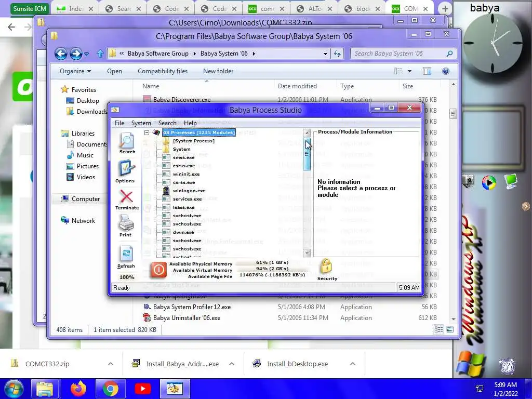Collapse the 48 Processes tree root
The width and height of the screenshot is (532, 399).
[147, 132]
